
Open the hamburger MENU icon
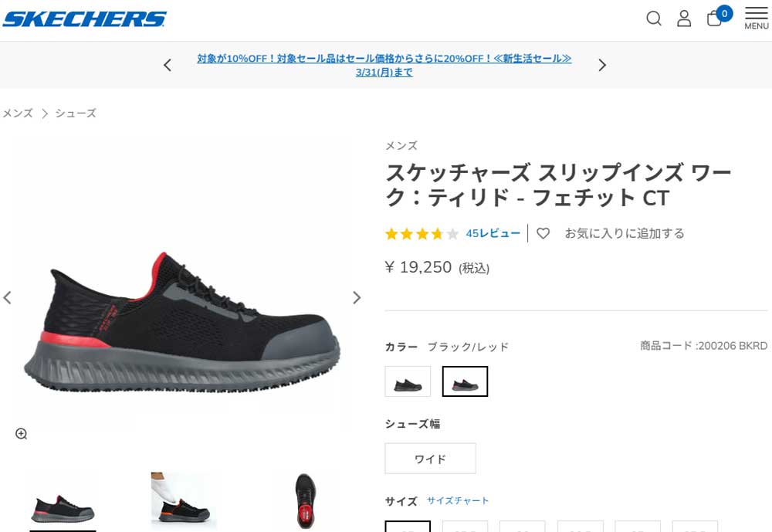(x=757, y=19)
